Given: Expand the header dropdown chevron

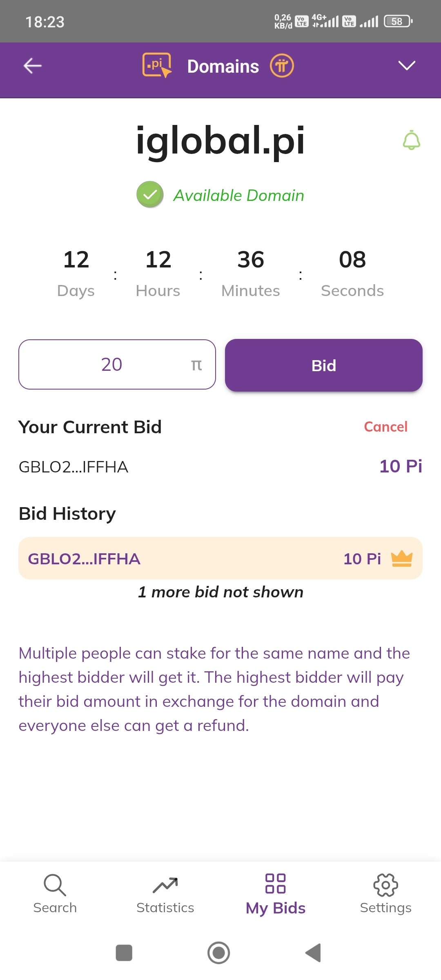Looking at the screenshot, I should click(407, 66).
